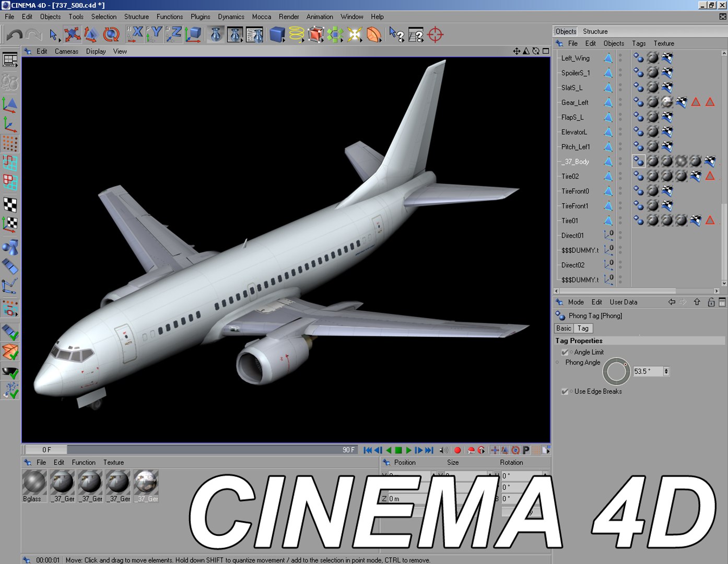Switch to the Structure tab
This screenshot has height=564, width=728.
595,31
